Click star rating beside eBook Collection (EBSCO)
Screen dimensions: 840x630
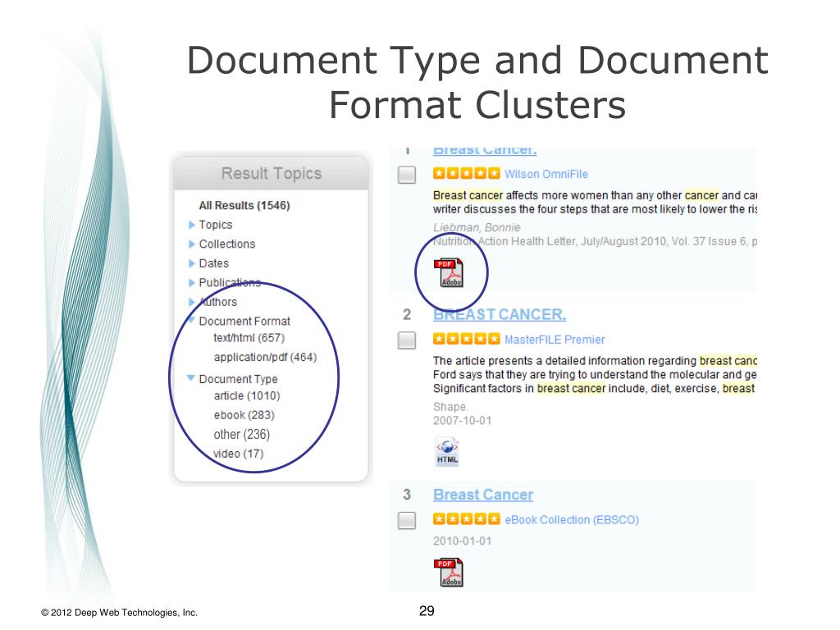click(x=466, y=519)
